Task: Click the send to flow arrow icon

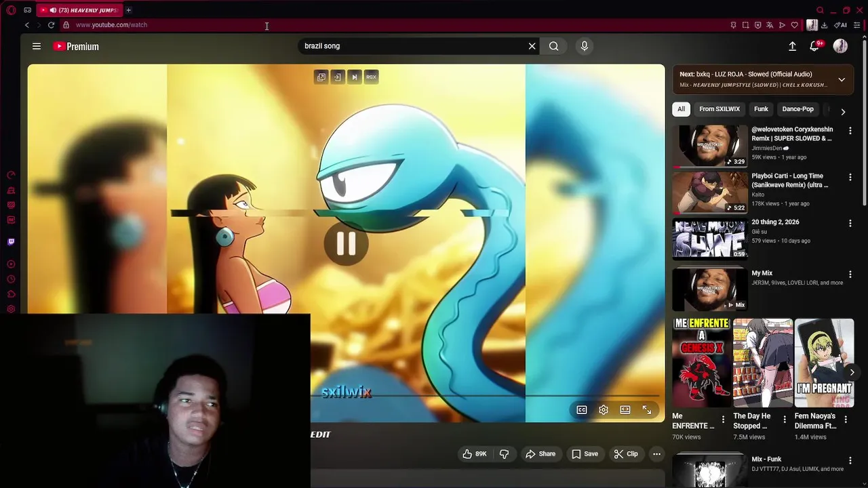Action: (782, 25)
